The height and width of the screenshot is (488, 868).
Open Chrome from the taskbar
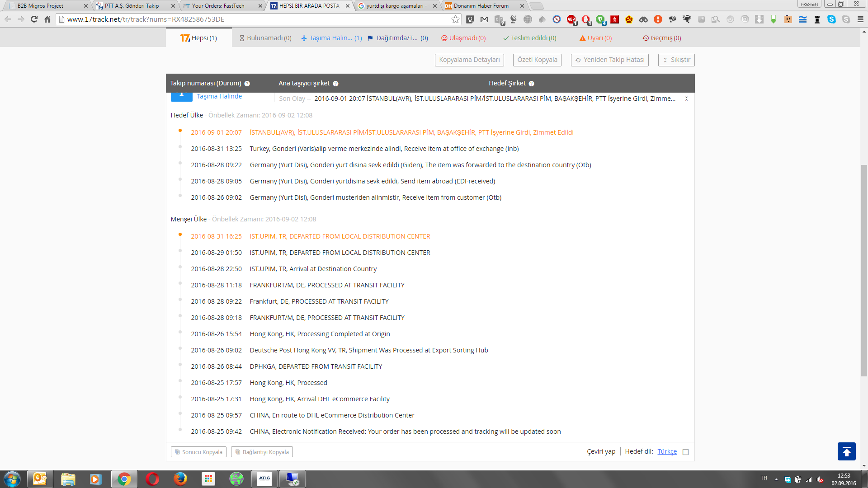click(x=124, y=479)
